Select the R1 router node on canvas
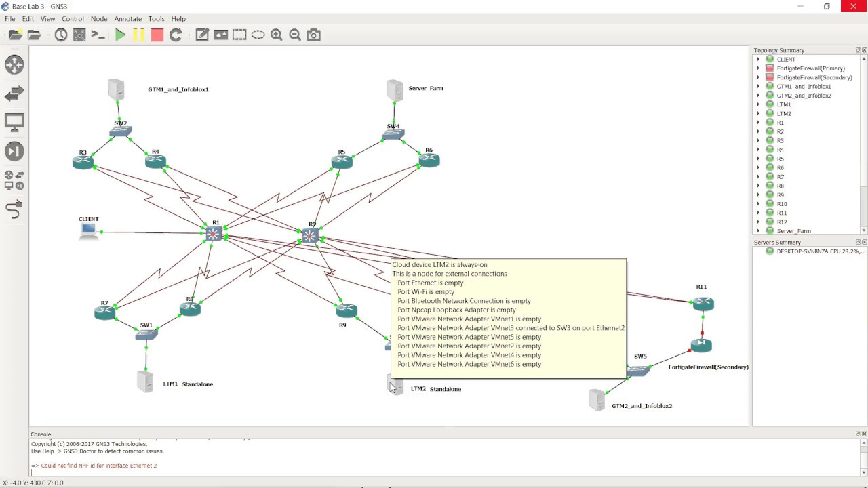 (214, 234)
